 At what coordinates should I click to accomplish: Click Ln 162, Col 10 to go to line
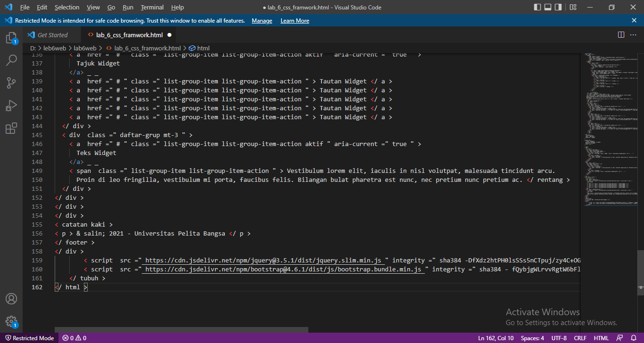(496, 338)
